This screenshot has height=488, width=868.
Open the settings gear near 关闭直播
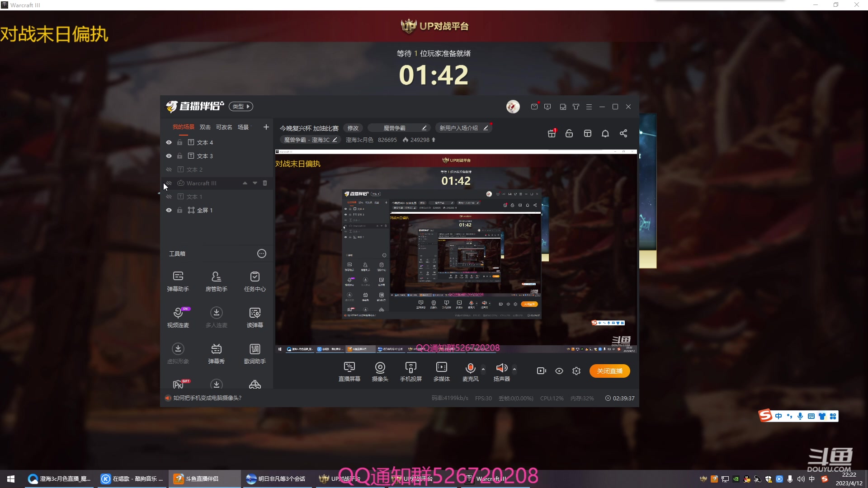pyautogui.click(x=576, y=371)
